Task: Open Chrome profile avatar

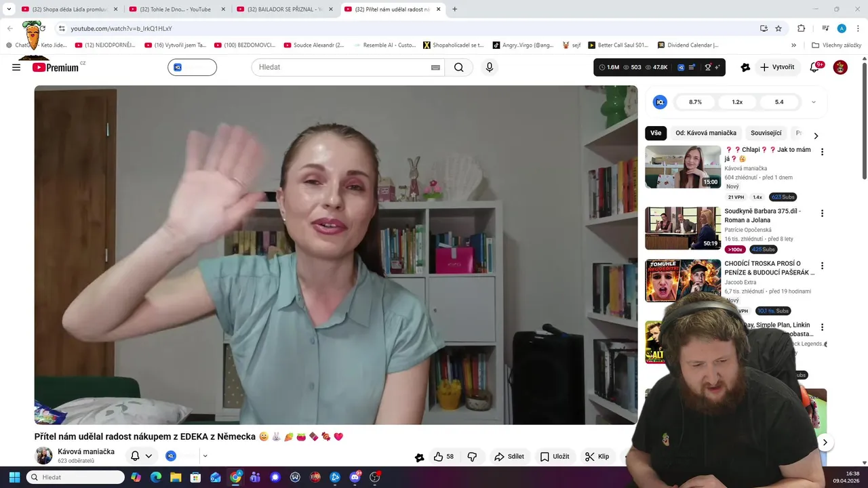Action: 842,28
